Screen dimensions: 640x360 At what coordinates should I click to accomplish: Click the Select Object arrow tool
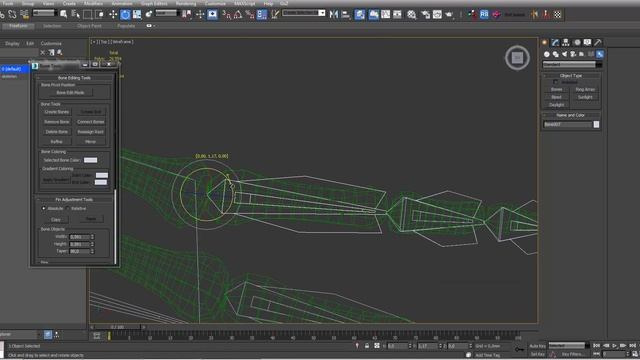coord(64,15)
